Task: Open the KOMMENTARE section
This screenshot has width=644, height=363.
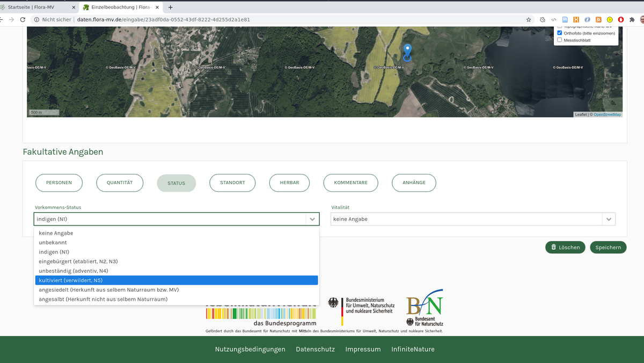Action: (351, 183)
